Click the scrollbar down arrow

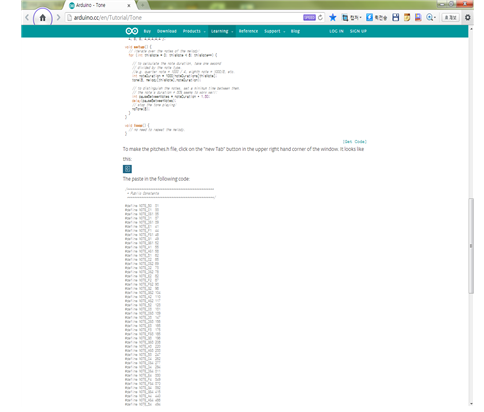pos(471,403)
